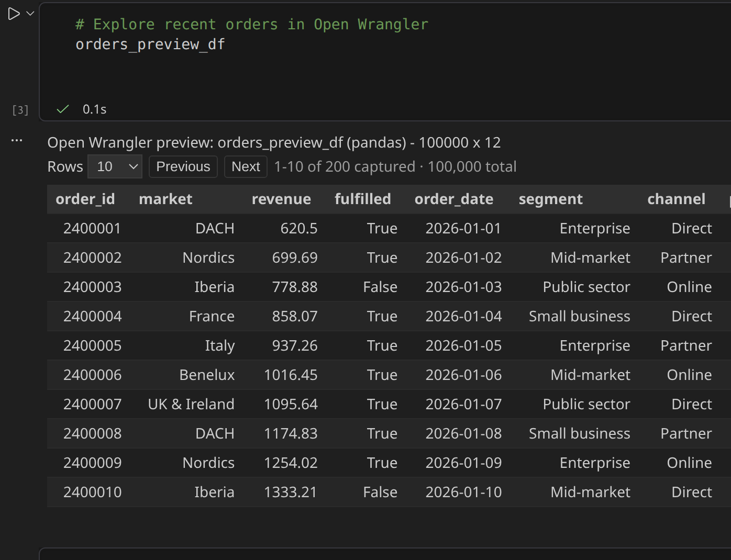The width and height of the screenshot is (731, 560).
Task: Select cell order_id 2400004
Action: (92, 316)
